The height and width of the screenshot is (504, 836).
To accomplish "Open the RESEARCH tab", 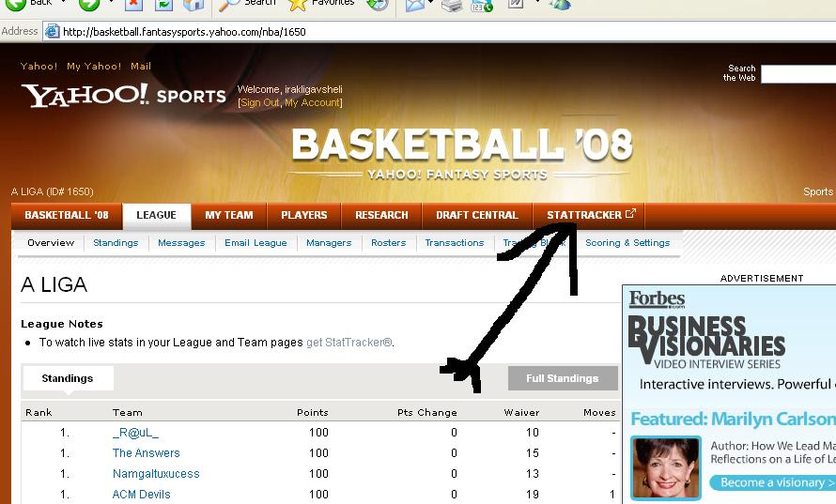I will click(381, 215).
